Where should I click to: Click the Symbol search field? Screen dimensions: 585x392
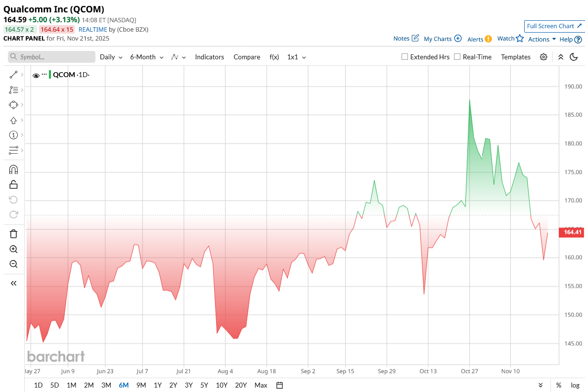pos(51,57)
